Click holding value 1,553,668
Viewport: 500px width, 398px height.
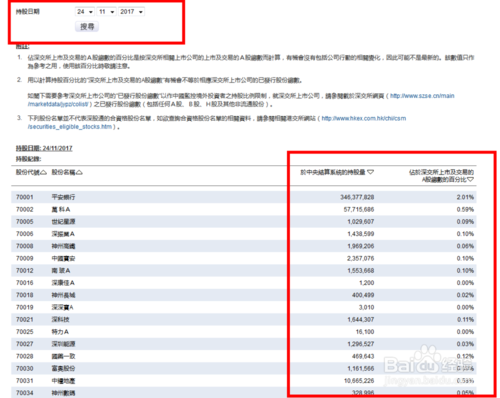[361, 271]
